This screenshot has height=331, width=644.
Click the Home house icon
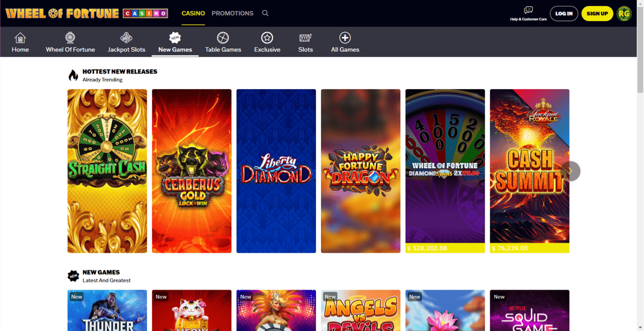pos(20,38)
